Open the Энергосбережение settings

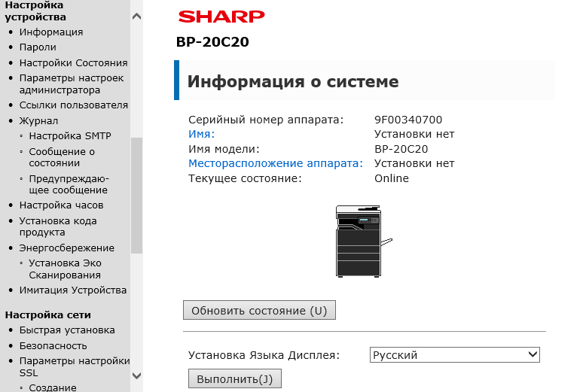67,248
